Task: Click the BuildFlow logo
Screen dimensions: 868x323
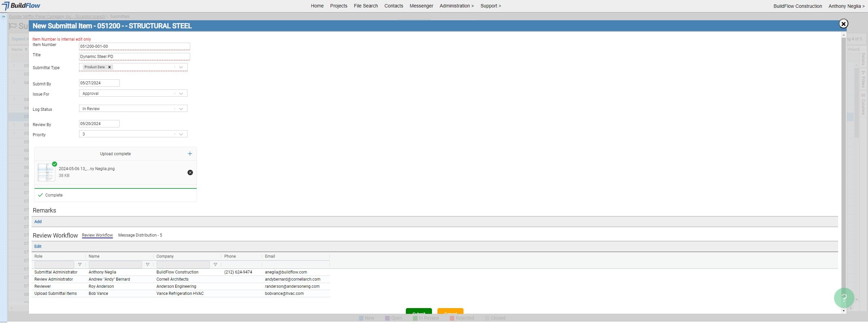Action: click(x=21, y=6)
